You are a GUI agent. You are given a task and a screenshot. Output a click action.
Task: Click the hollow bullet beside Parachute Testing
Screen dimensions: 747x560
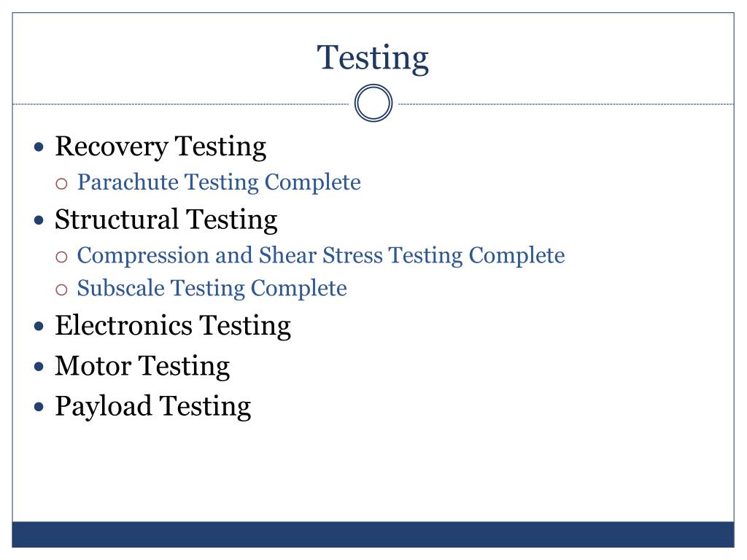(x=62, y=183)
